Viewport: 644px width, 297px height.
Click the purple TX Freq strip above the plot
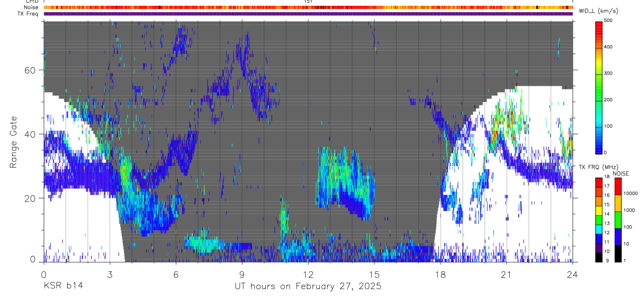(308, 14)
